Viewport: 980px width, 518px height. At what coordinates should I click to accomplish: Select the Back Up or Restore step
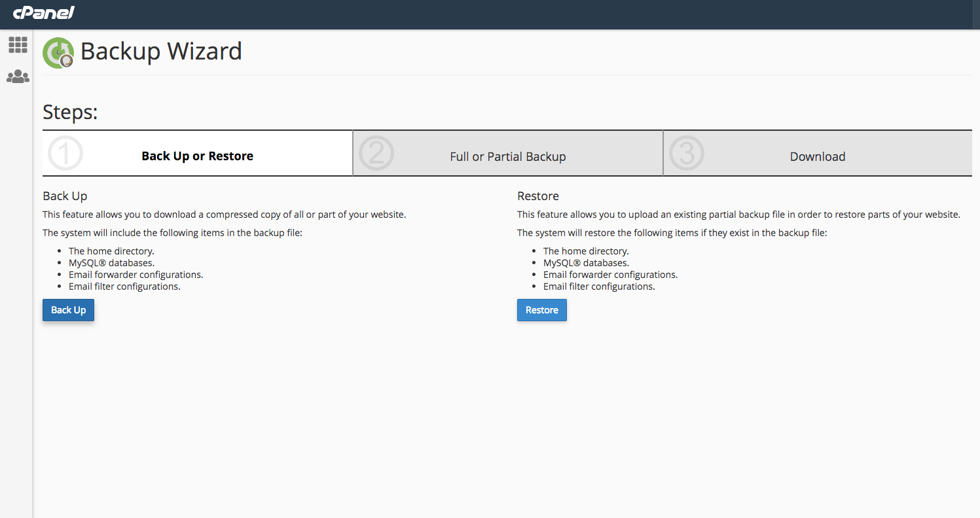[198, 154]
